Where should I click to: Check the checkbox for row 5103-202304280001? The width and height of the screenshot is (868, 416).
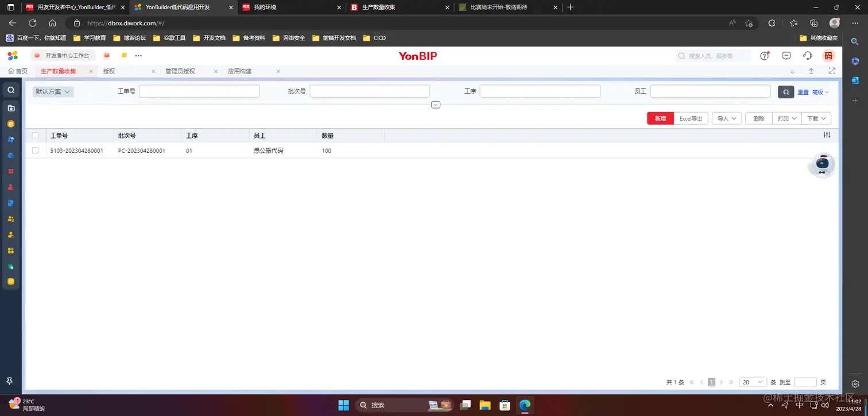point(35,150)
